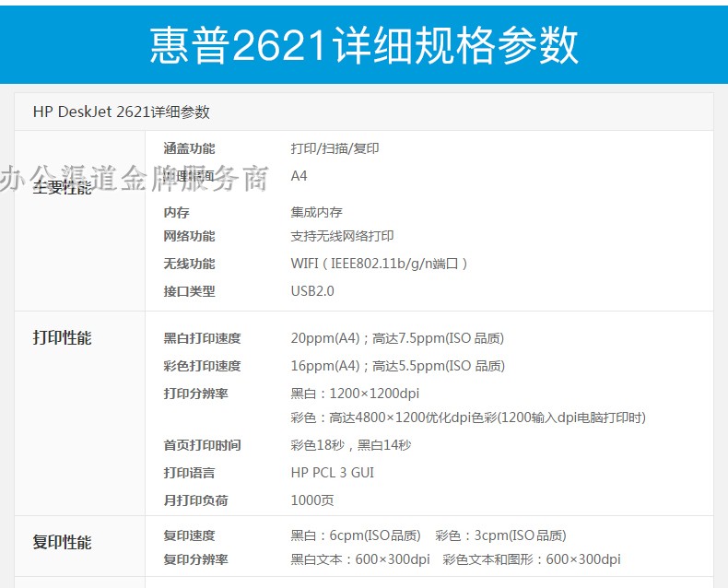This screenshot has height=588, width=728.
Task: Click the 黑白文本：600×300dpi value
Action: (360, 559)
